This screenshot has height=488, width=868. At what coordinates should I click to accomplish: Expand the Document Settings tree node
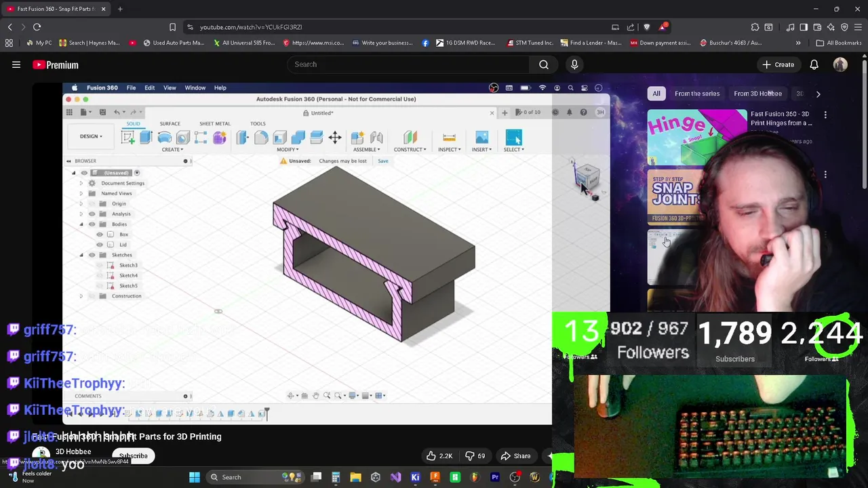click(81, 183)
